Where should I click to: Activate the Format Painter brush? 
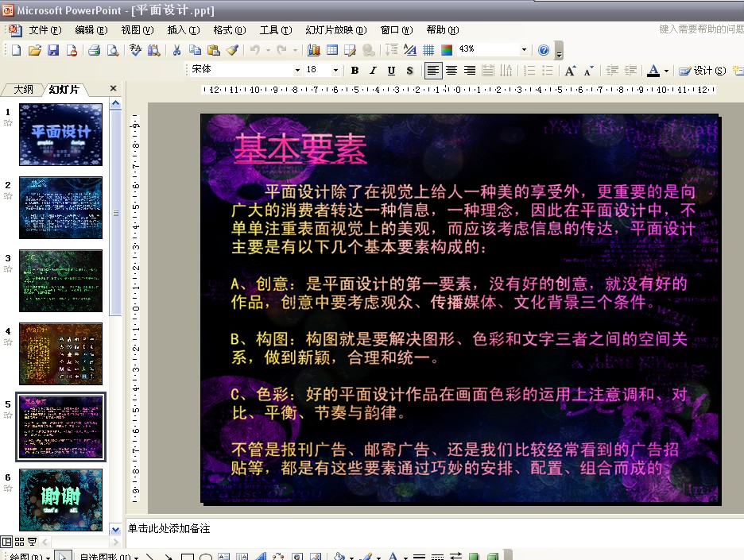click(232, 50)
